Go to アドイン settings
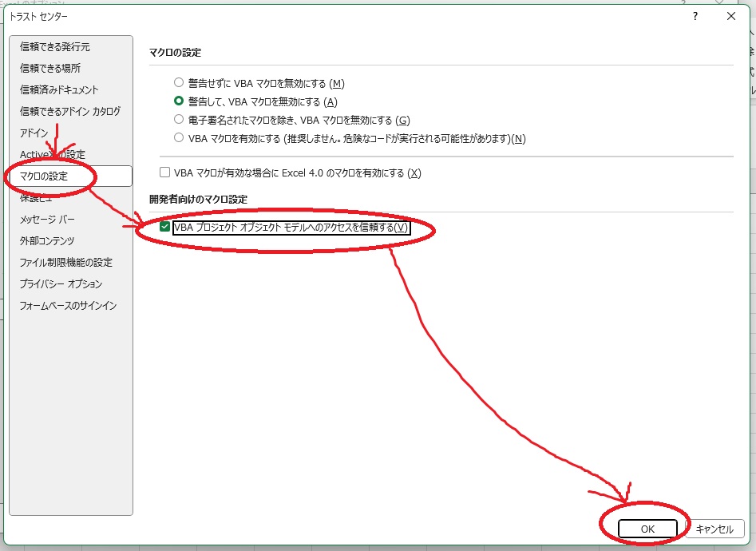The width and height of the screenshot is (756, 551). coord(34,133)
